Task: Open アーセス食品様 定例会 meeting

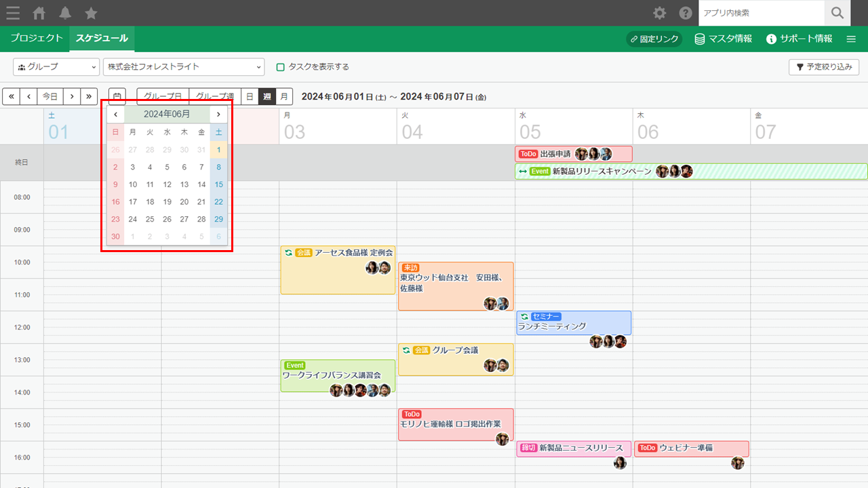Action: (338, 270)
